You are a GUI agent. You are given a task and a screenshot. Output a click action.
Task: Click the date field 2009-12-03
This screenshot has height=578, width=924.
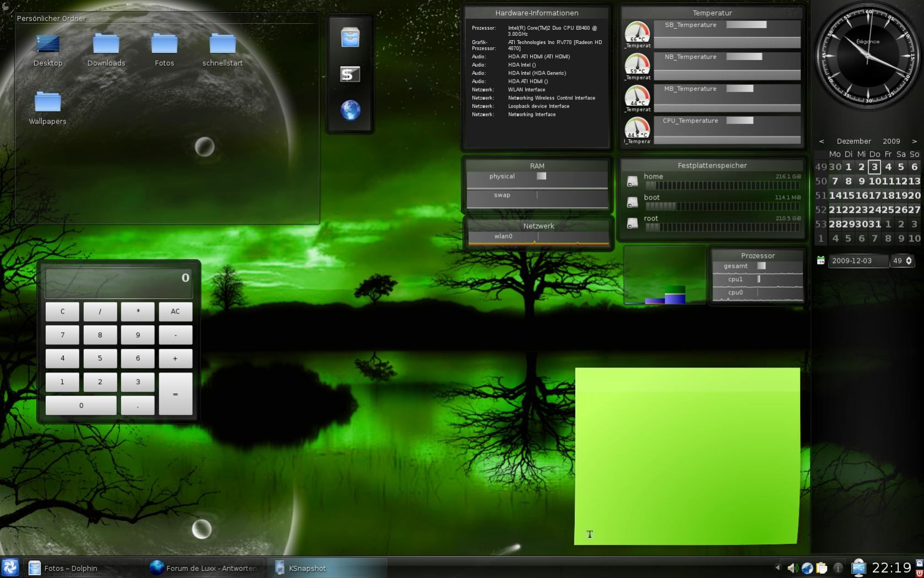(x=858, y=261)
